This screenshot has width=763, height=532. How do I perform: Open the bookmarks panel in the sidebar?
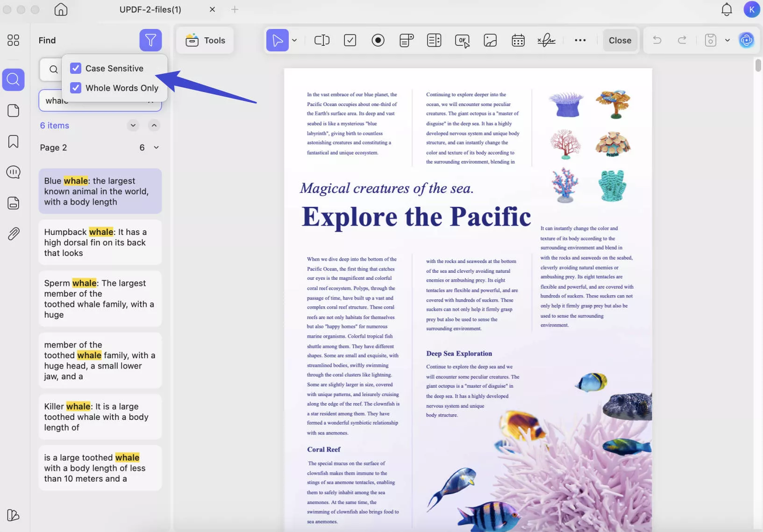tap(13, 141)
